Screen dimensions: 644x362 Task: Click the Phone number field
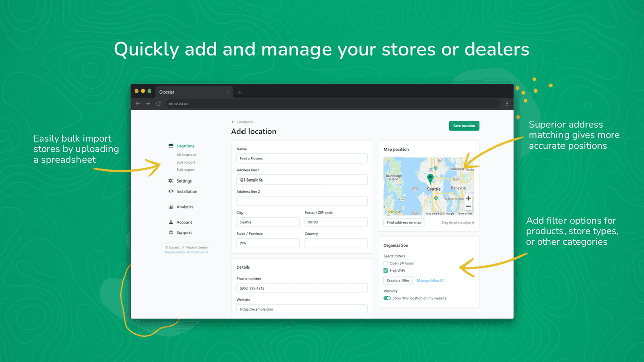click(302, 288)
